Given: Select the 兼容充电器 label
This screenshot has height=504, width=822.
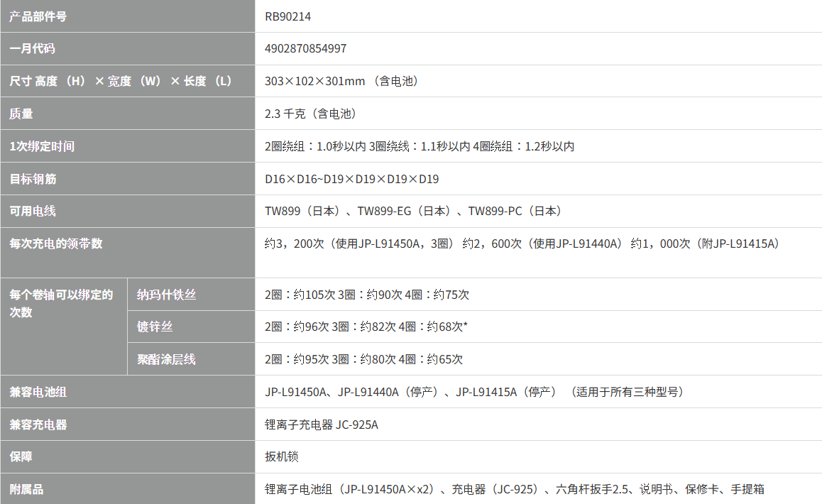Looking at the screenshot, I should coord(38,424).
